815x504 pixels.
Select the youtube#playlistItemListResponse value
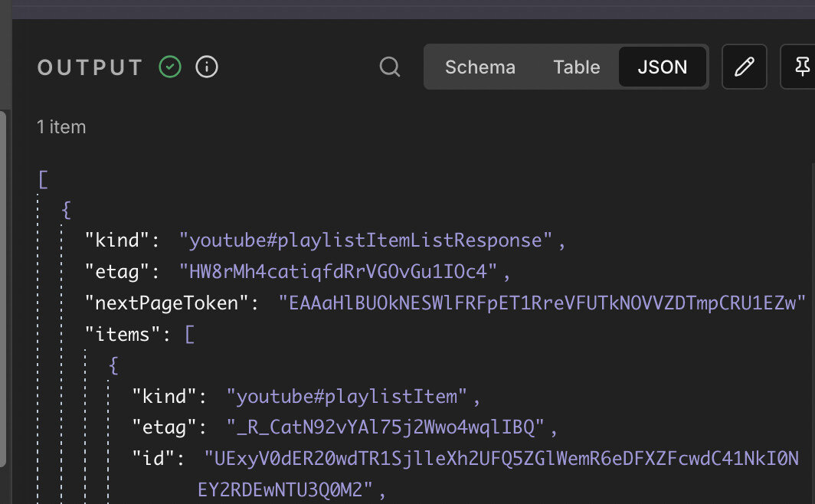pyautogui.click(x=366, y=241)
